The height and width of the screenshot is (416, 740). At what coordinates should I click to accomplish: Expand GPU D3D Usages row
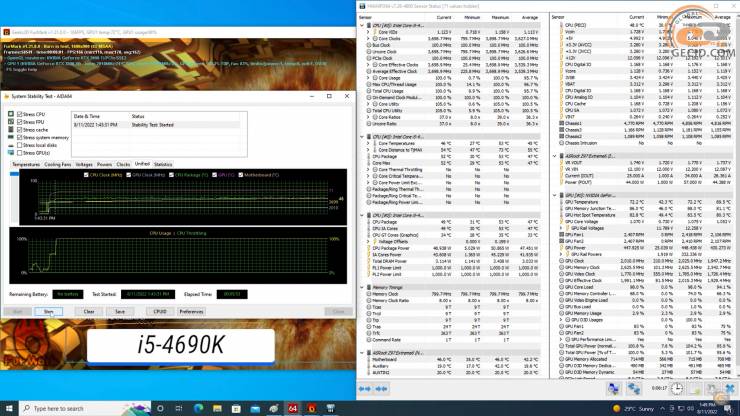[x=561, y=320]
